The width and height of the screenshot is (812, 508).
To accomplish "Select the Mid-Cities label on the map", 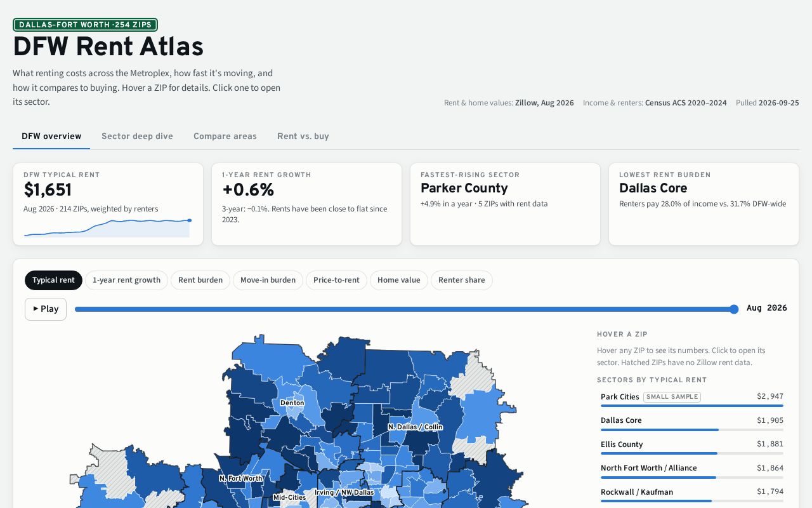I will click(x=289, y=497).
